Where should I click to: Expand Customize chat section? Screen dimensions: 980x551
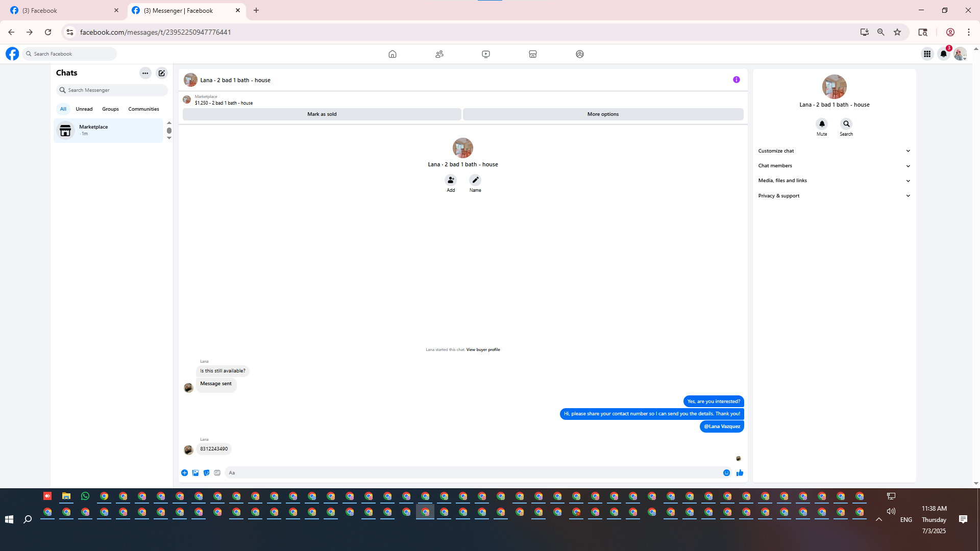click(x=834, y=151)
